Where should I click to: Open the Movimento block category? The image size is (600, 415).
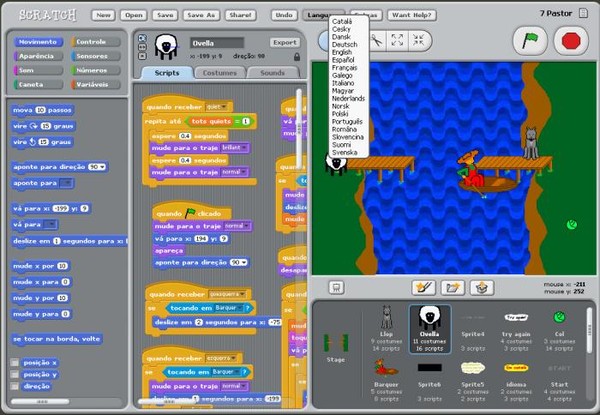[38, 42]
